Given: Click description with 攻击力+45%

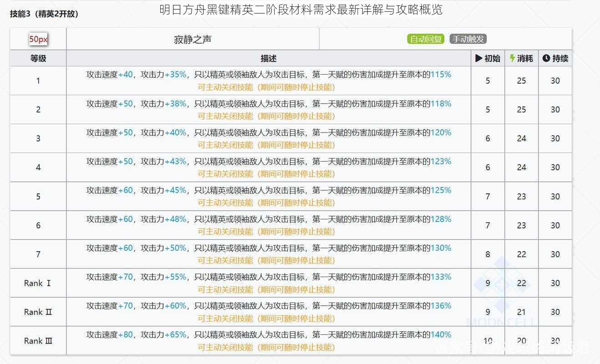Looking at the screenshot, I should coord(269,190).
